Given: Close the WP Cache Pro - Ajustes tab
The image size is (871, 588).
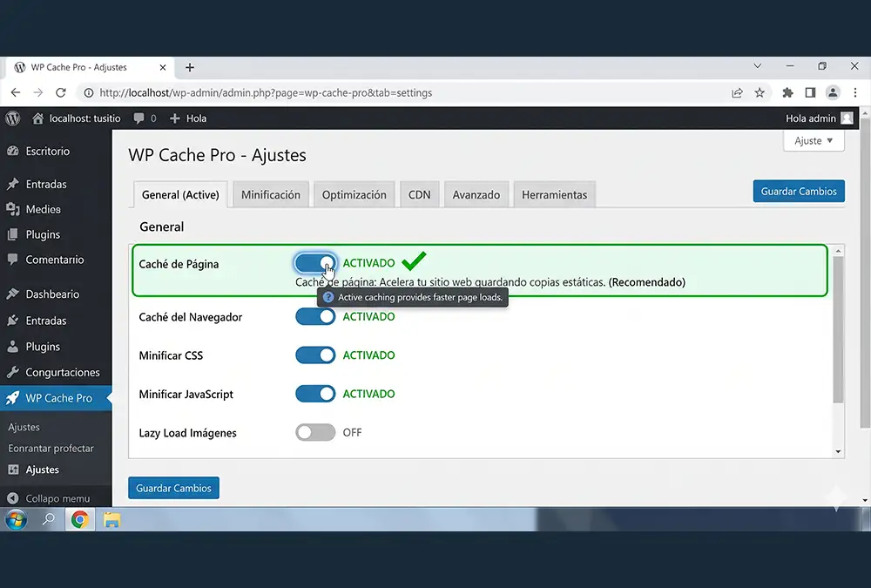Looking at the screenshot, I should click(x=163, y=67).
